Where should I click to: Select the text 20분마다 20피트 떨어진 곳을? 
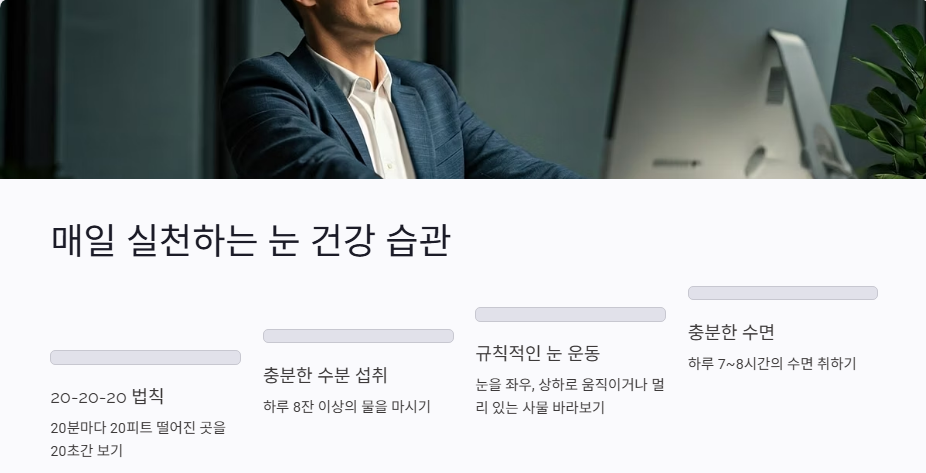coord(138,428)
